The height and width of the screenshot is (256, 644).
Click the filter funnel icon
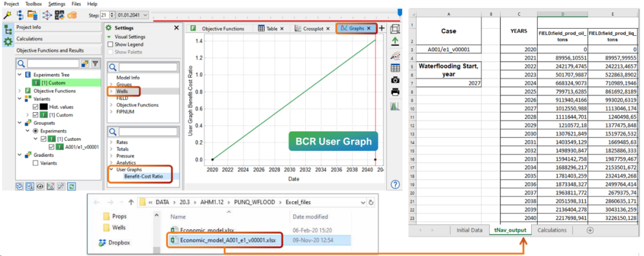[95, 63]
